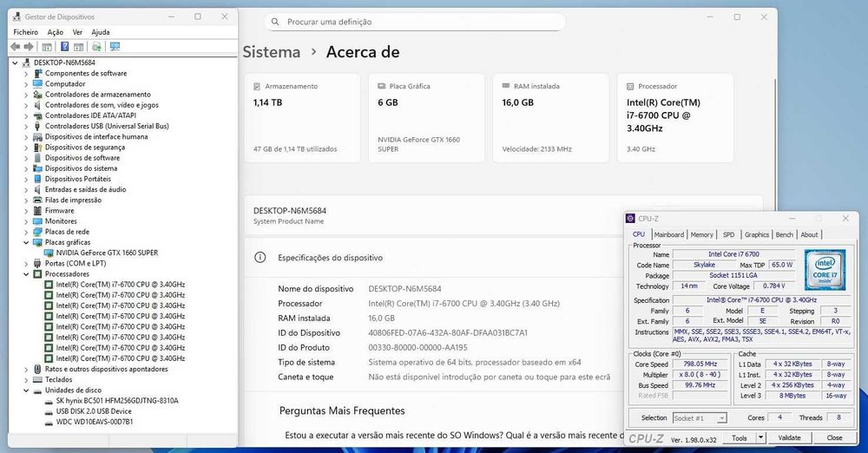Image resolution: width=868 pixels, height=453 pixels.
Task: Expand Controladores USB (Universal Serial Bus)
Action: click(x=26, y=126)
